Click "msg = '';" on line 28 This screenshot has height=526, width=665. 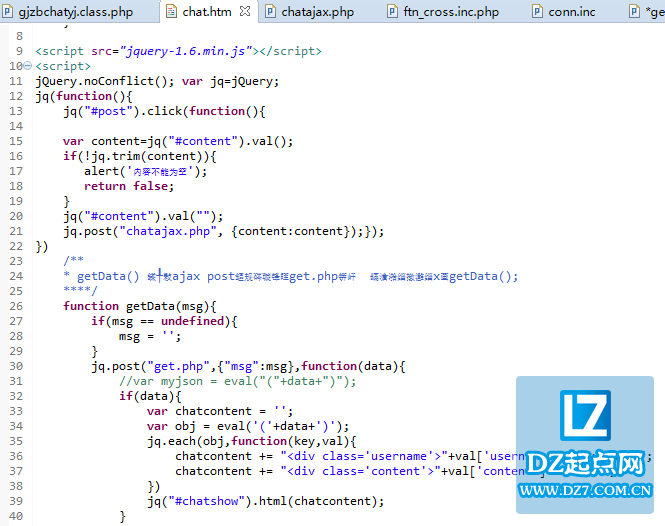(x=150, y=337)
